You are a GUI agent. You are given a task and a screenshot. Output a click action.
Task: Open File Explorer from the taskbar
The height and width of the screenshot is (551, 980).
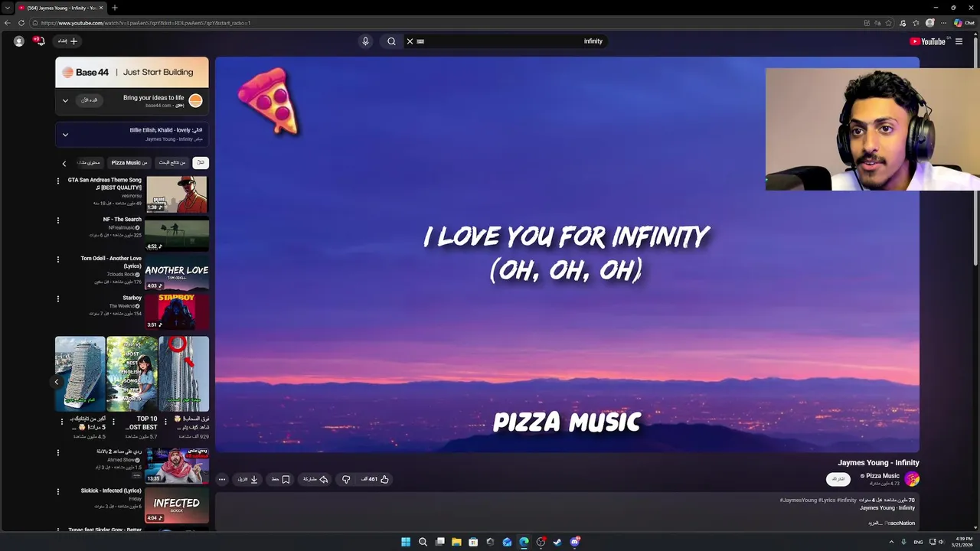(x=456, y=542)
